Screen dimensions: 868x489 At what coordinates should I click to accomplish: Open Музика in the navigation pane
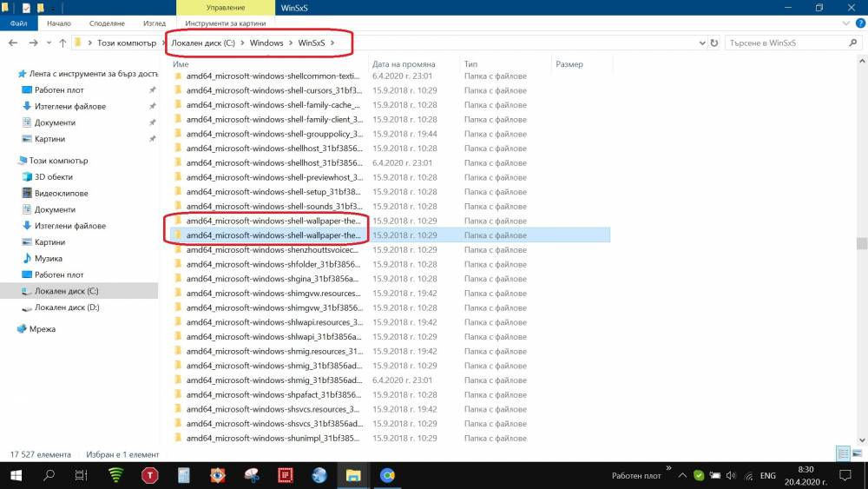[48, 258]
